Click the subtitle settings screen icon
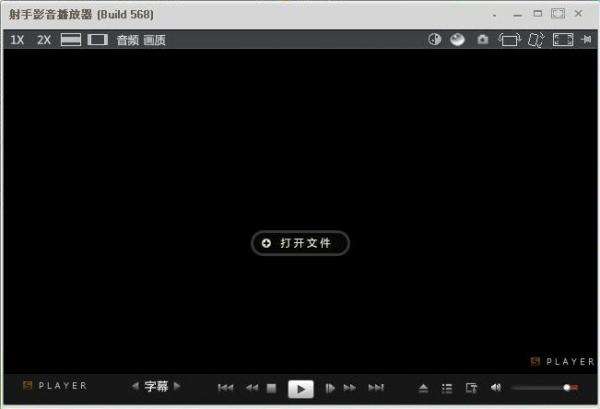Screen dimensions: 600x409 point(471,388)
